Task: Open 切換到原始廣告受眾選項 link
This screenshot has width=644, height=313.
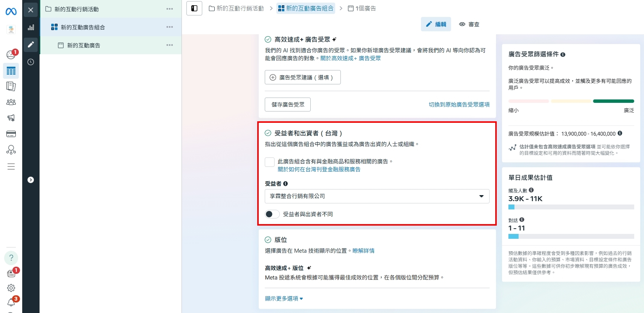Action: [459, 105]
